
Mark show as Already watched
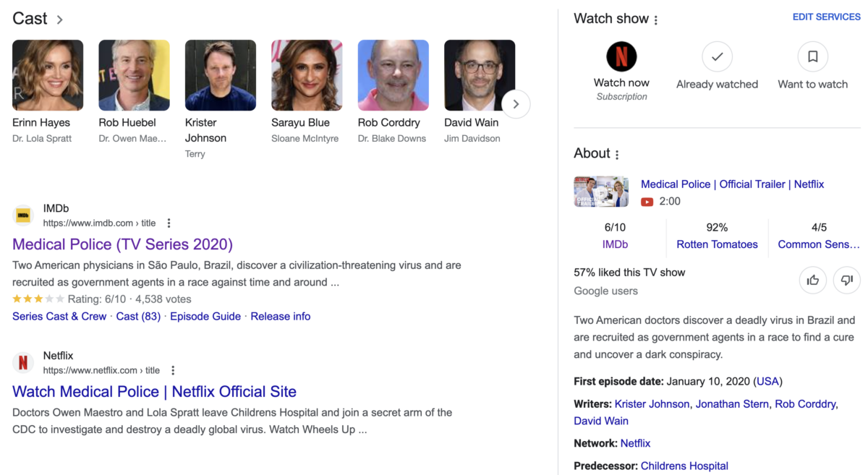coord(717,56)
